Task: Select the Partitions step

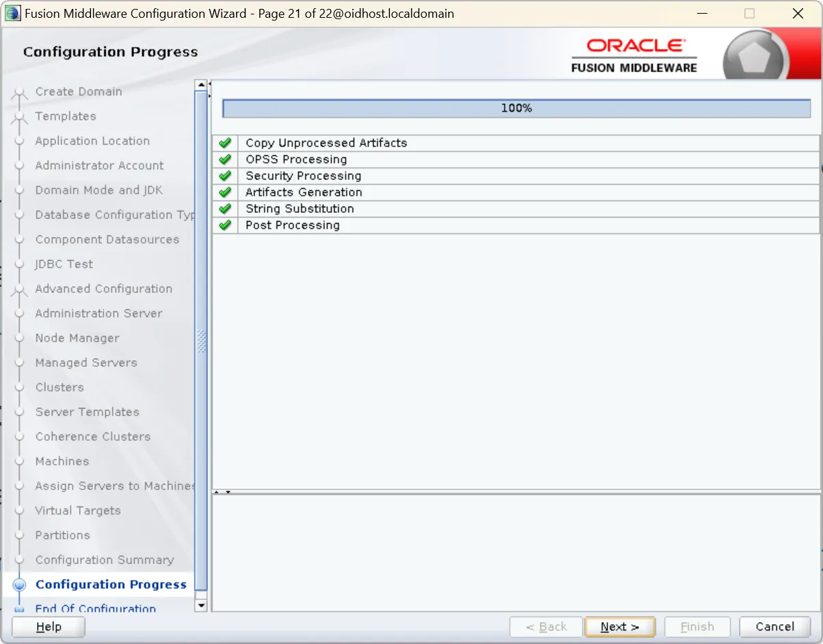Action: 63,535
